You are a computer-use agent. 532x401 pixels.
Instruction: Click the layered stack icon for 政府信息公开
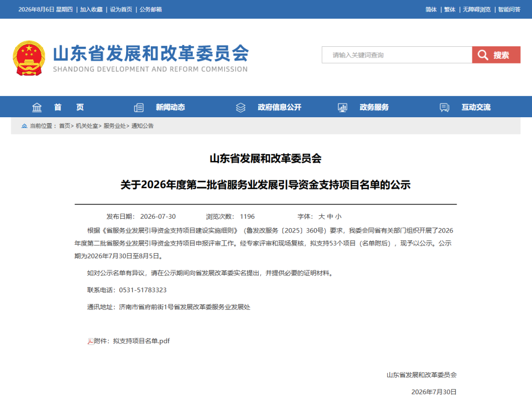240,107
